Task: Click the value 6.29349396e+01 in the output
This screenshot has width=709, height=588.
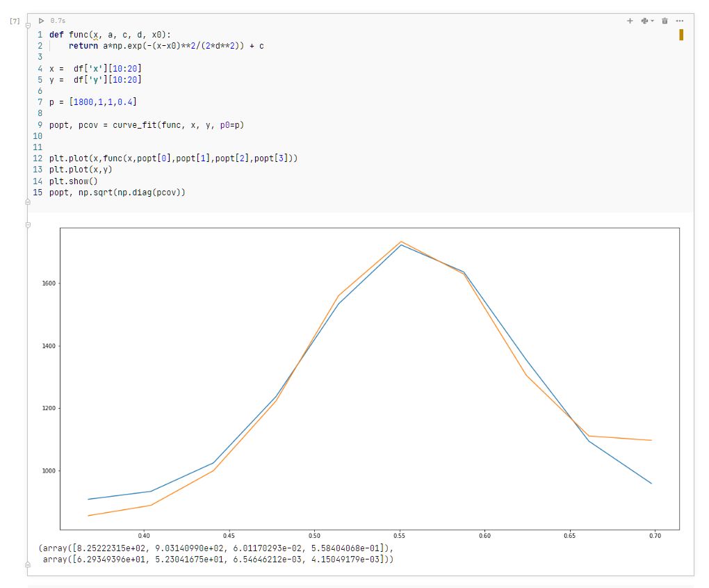Action: pos(110,559)
